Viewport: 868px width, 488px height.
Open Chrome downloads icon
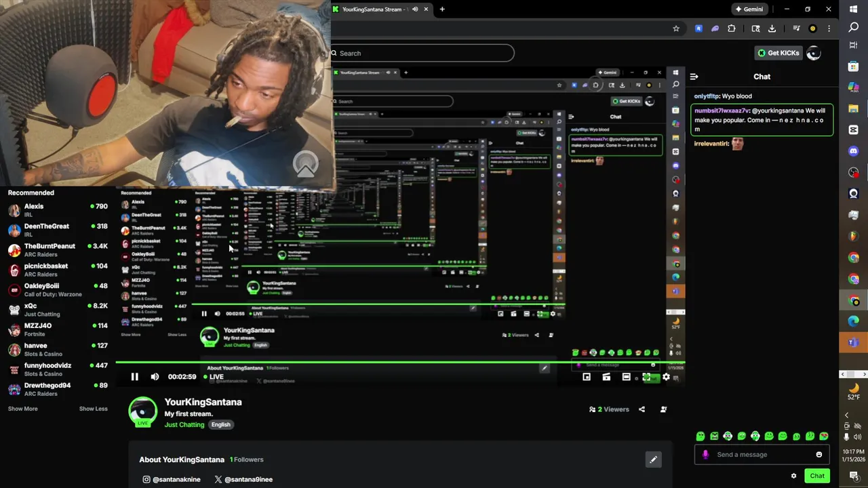pos(772,28)
